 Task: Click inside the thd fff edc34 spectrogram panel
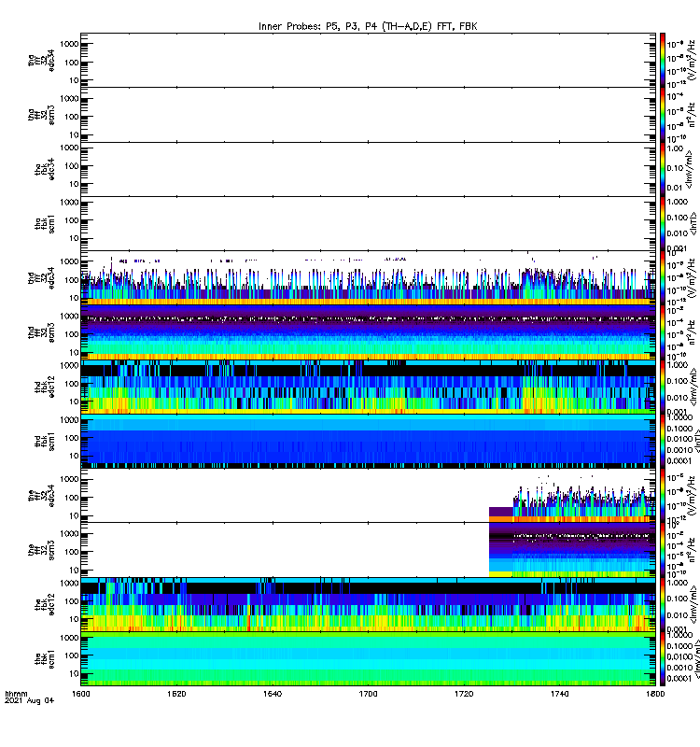coord(368,277)
